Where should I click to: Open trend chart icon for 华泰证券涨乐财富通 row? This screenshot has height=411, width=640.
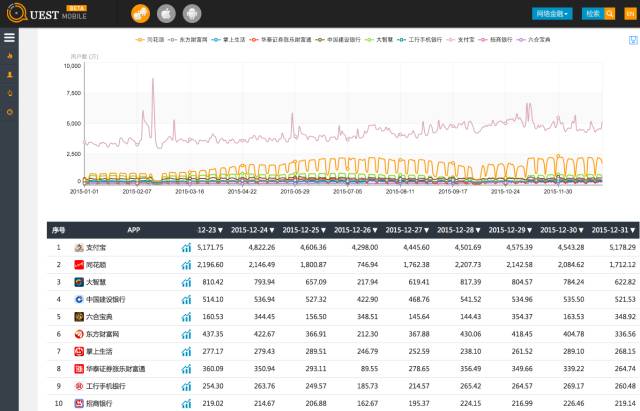pyautogui.click(x=186, y=369)
